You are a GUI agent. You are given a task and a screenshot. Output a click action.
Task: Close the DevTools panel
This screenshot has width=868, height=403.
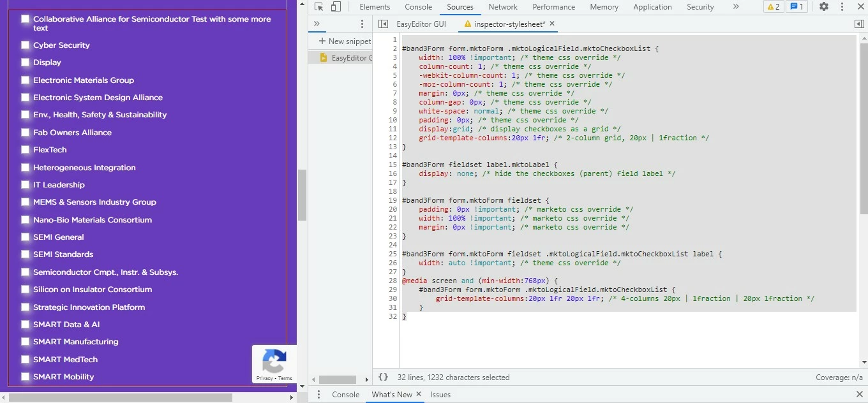pos(859,7)
